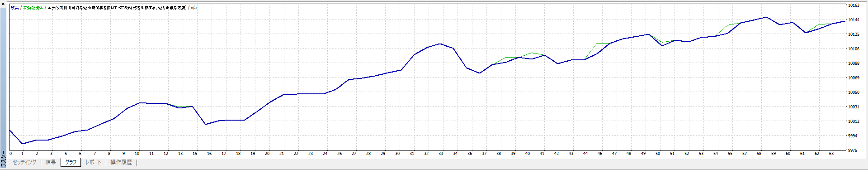This screenshot has width=868, height=170.
Task: Click trade number 63 on the horizontal axis
Action: 831,154
